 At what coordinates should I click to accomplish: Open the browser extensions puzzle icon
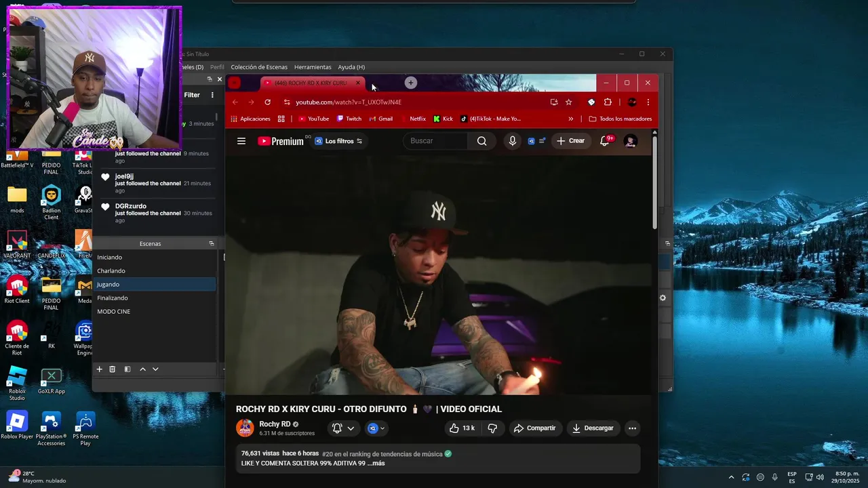click(608, 102)
